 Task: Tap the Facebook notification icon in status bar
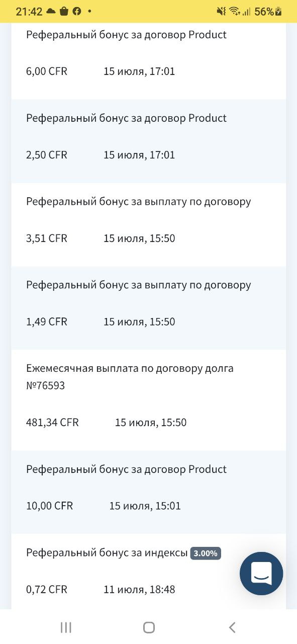pyautogui.click(x=77, y=11)
